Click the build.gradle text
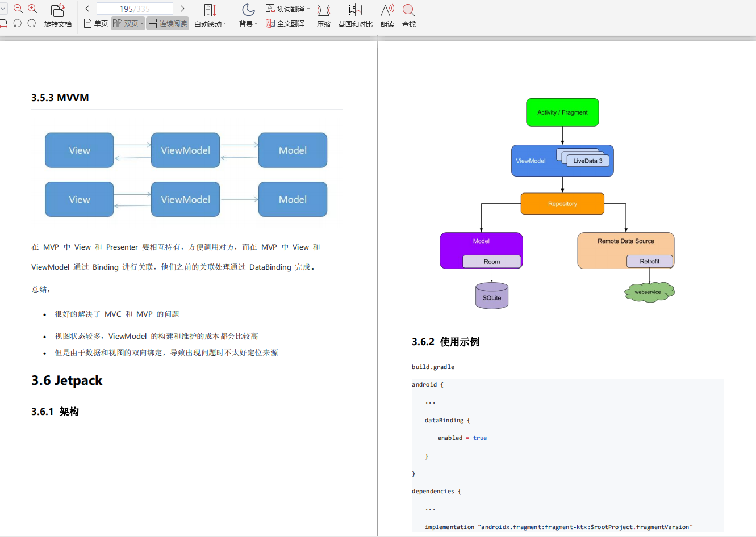This screenshot has width=756, height=537. [x=433, y=367]
